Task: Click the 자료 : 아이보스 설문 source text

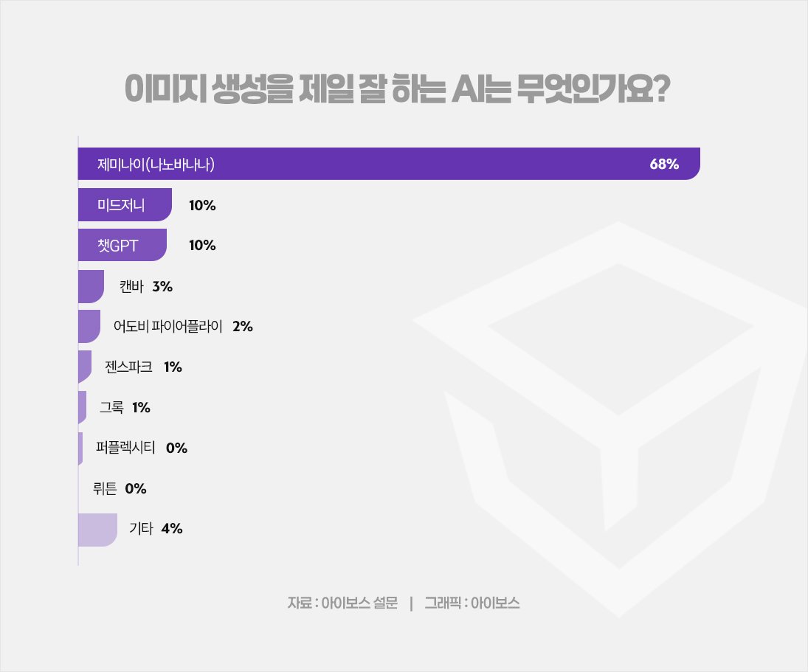Action: coord(342,603)
